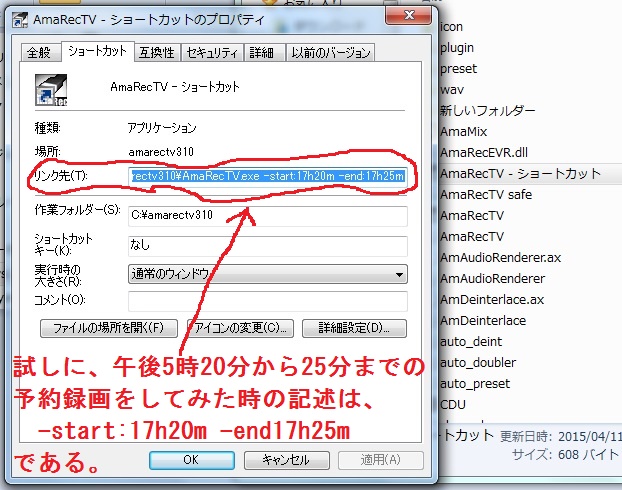Image resolution: width=622 pixels, height=490 pixels.
Task: Click the リンク先 target path field
Action: [x=268, y=176]
